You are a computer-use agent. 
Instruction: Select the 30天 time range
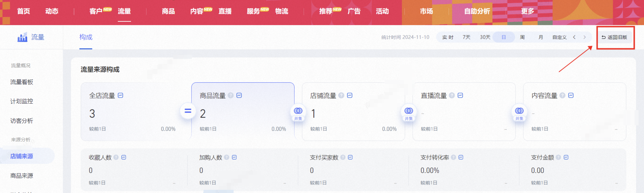click(485, 37)
